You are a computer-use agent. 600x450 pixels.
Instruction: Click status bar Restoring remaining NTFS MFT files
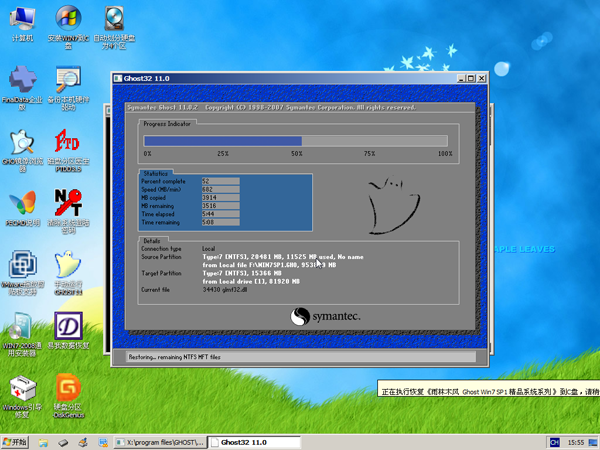coord(301,357)
